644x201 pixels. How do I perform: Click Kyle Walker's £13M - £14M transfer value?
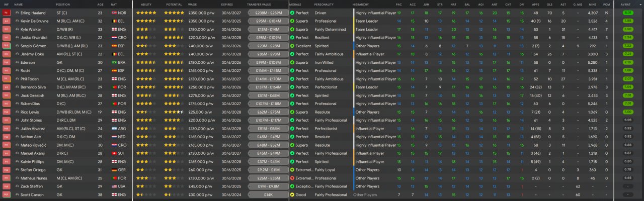pyautogui.click(x=268, y=30)
